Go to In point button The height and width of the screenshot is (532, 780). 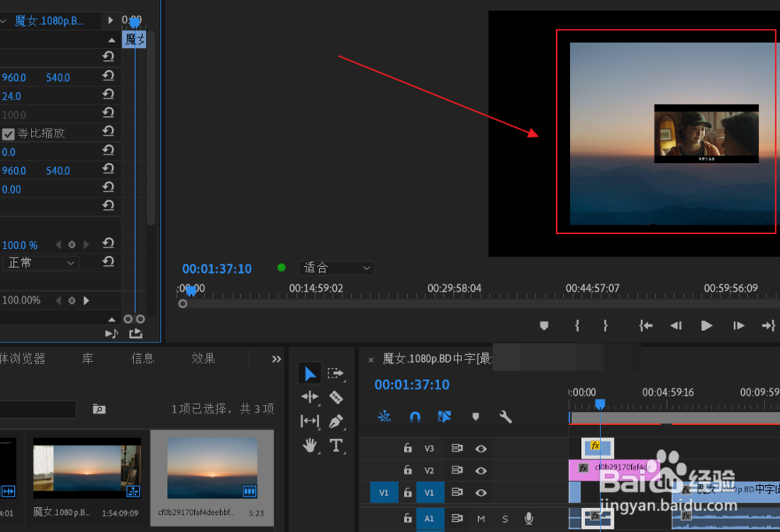(x=646, y=326)
